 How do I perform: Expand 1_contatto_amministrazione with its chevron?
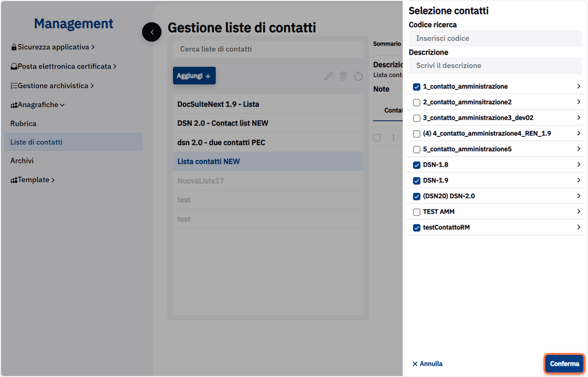(x=579, y=86)
